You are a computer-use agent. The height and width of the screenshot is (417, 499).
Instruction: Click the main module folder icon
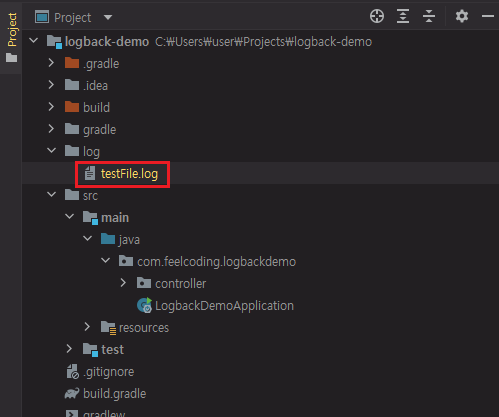pos(90,218)
